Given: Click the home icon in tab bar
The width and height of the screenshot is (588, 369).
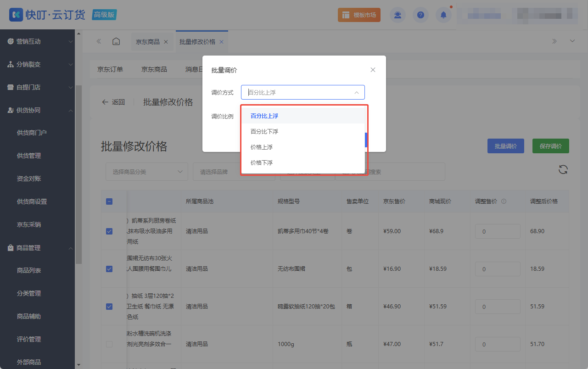Looking at the screenshot, I should coord(116,41).
